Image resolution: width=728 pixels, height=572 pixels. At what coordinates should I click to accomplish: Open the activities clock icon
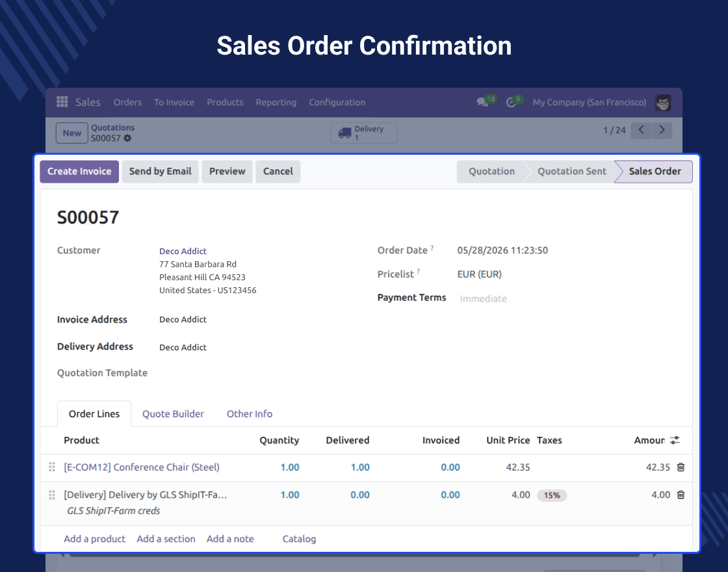coord(511,102)
